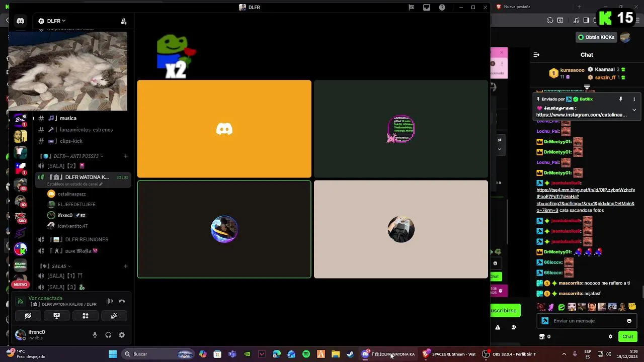Click green Chat send button
Screen dimensions: 644x362
point(628,336)
